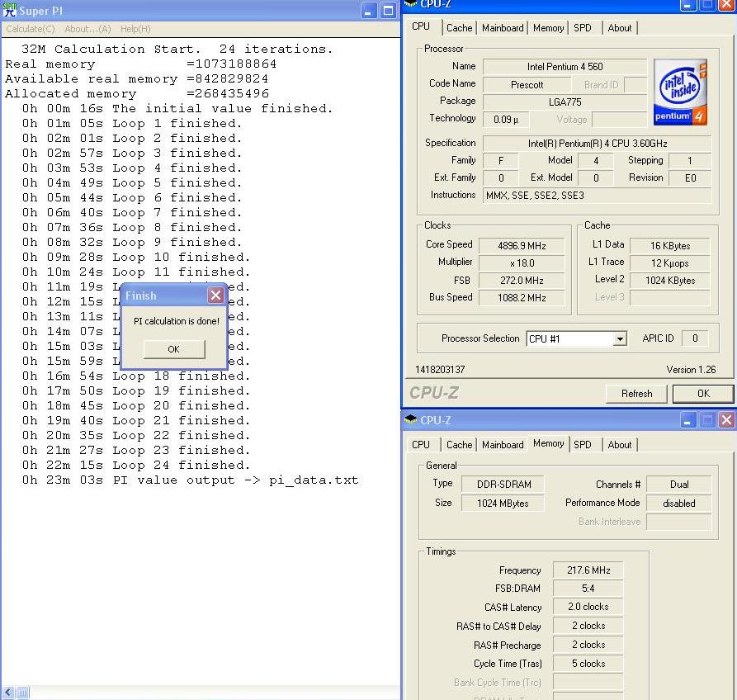Select Memory tab in lower CPU-Z window
This screenshot has height=700, width=737.
(x=548, y=443)
